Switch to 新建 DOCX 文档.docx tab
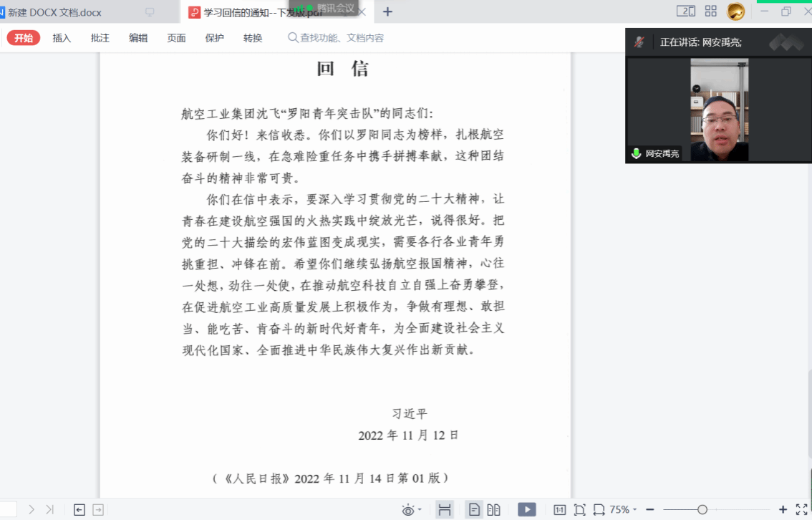This screenshot has height=520, width=812. (x=54, y=12)
